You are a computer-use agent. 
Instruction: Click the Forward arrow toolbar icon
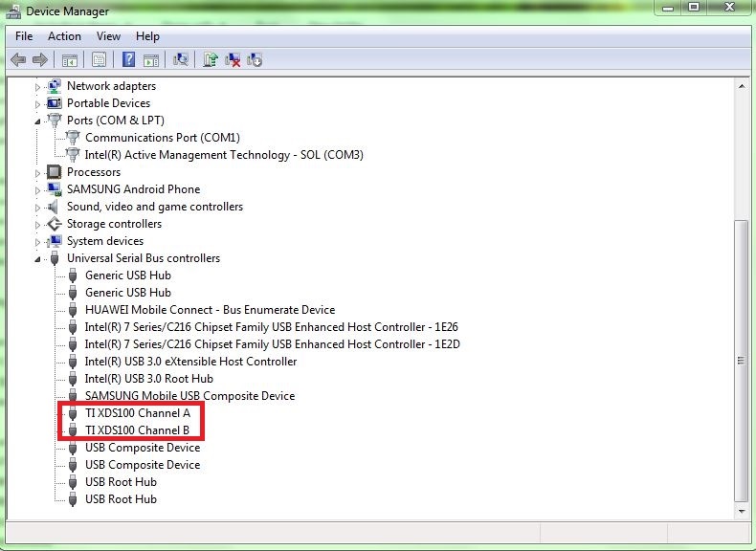[40, 59]
